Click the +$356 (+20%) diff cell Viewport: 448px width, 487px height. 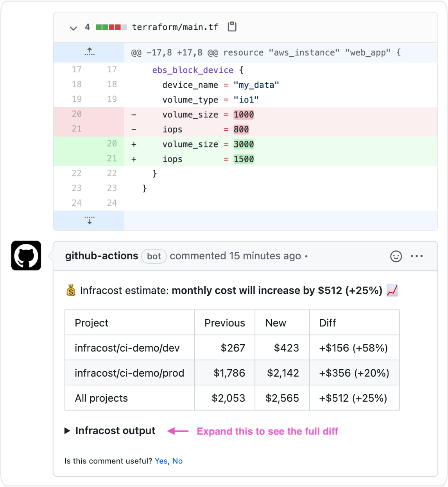[x=355, y=373]
